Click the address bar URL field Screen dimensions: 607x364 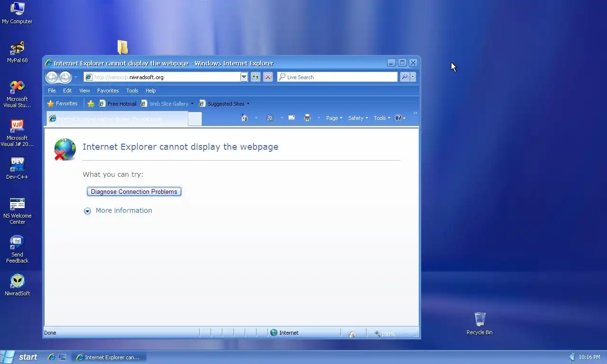tap(162, 77)
